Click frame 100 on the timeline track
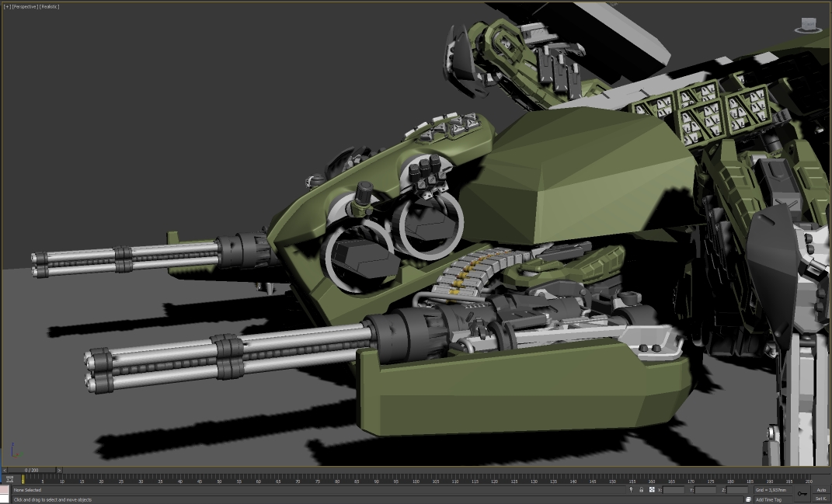832x504 pixels. 416,479
